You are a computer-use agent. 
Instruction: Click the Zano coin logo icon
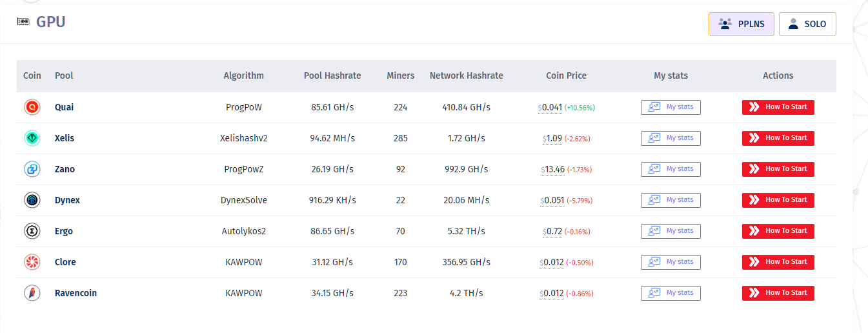pos(32,169)
